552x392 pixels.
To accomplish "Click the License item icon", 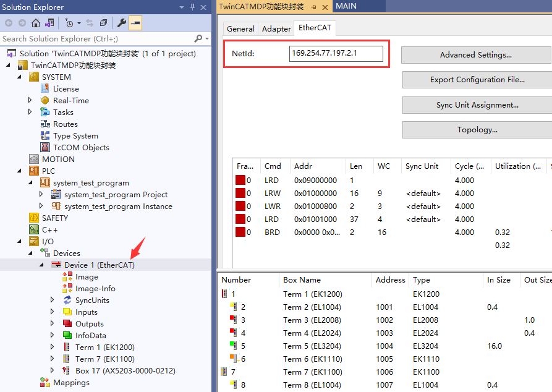I will (x=45, y=88).
